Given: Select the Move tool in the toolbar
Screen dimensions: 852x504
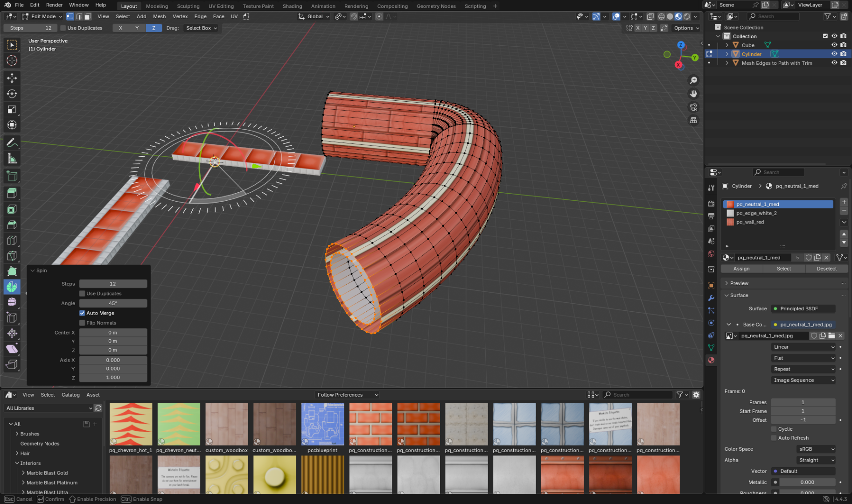Looking at the screenshot, I should coord(12,78).
